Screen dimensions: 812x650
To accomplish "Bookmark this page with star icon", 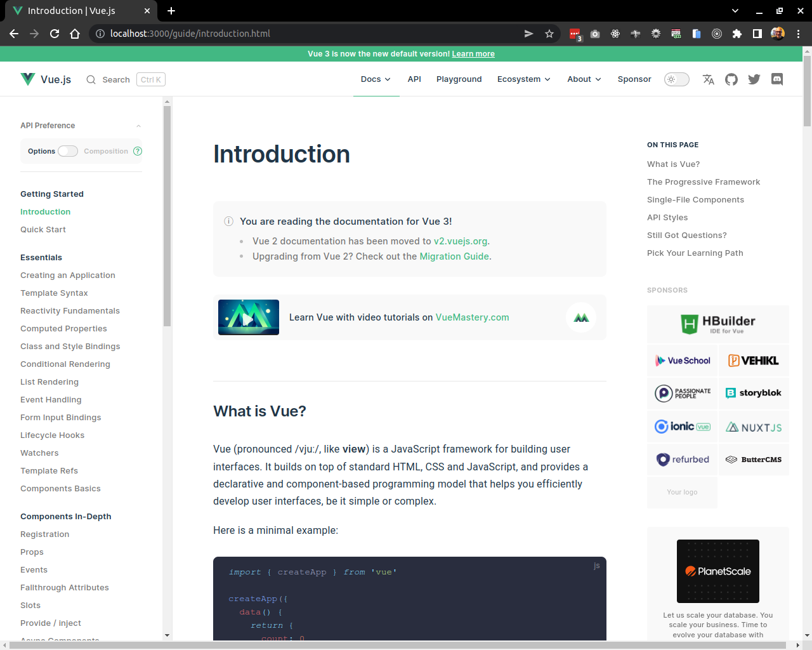I will tap(549, 34).
